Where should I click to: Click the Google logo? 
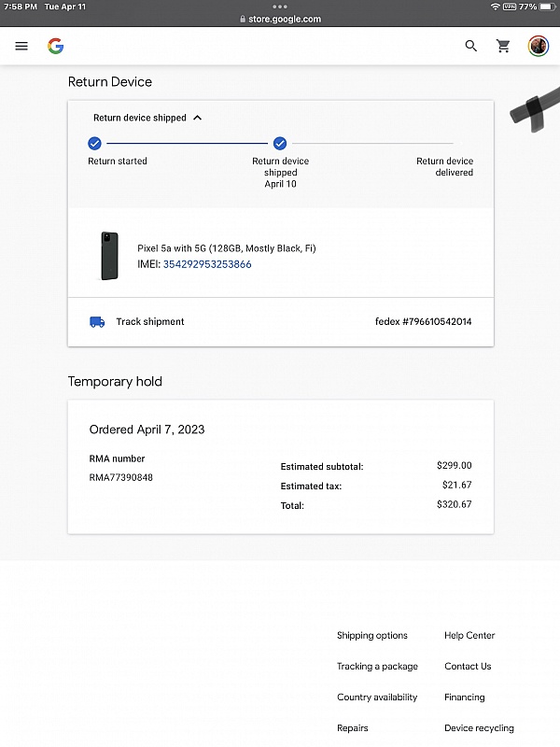point(56,46)
